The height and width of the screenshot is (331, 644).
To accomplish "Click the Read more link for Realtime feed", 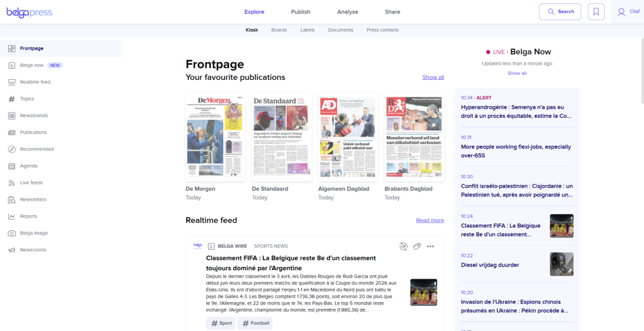I will pos(430,220).
